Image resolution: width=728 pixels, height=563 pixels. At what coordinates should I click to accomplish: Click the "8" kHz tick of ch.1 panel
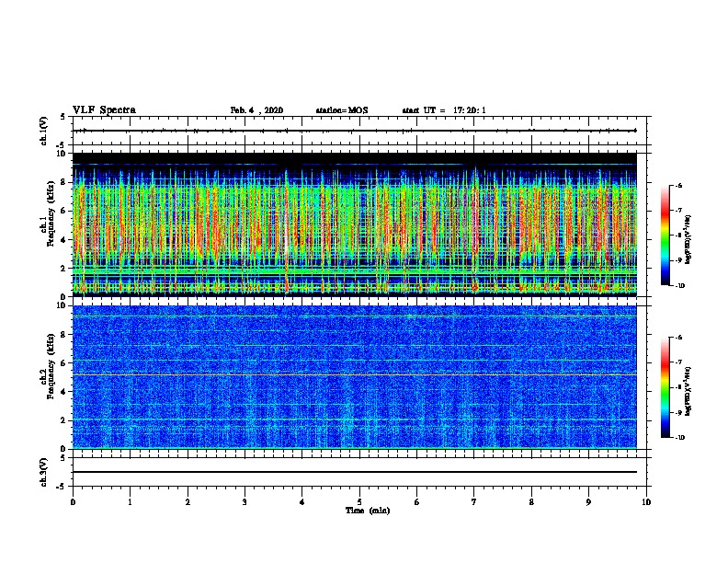63,182
